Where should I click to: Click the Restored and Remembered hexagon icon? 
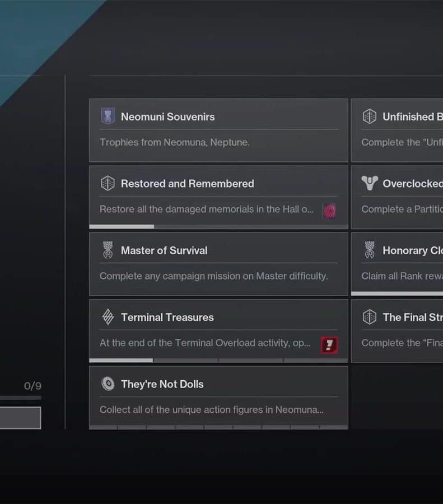click(108, 183)
